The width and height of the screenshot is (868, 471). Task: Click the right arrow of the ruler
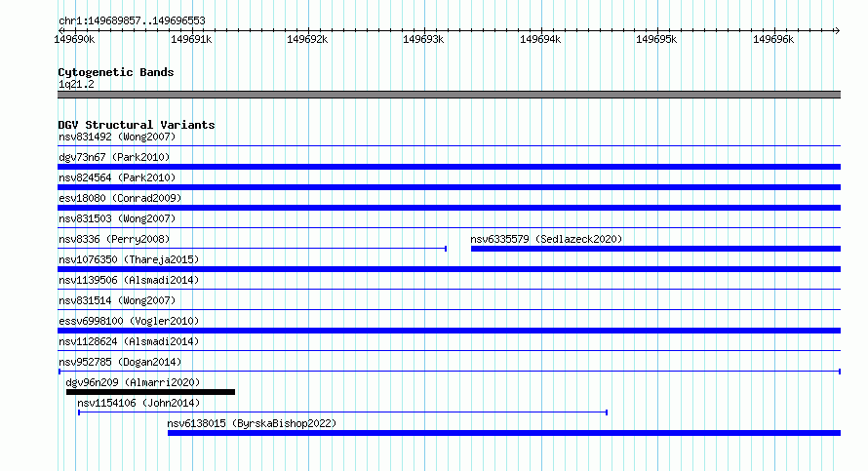pyautogui.click(x=837, y=30)
